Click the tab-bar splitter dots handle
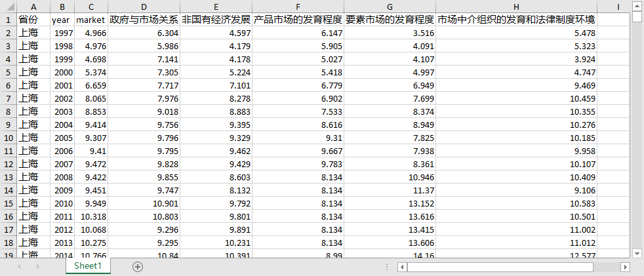 tap(388, 267)
